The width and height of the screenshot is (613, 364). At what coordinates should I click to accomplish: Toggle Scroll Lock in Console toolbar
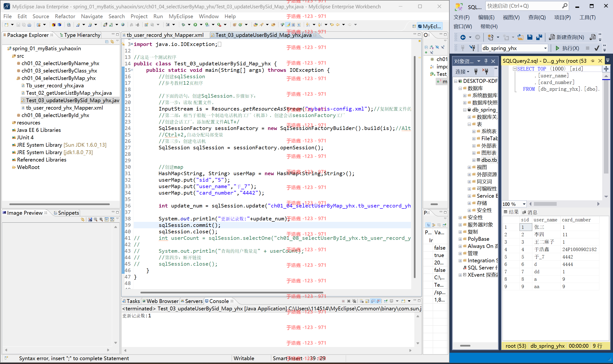[367, 301]
